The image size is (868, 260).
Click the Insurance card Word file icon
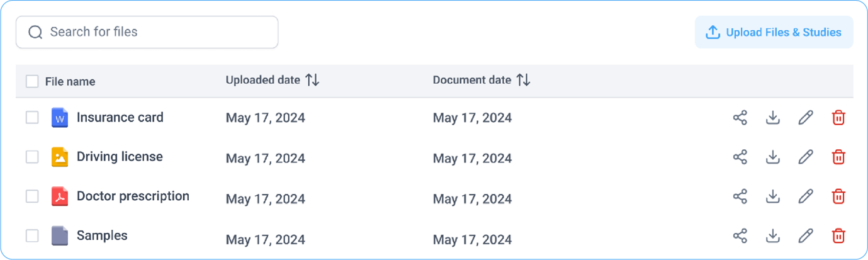point(60,118)
